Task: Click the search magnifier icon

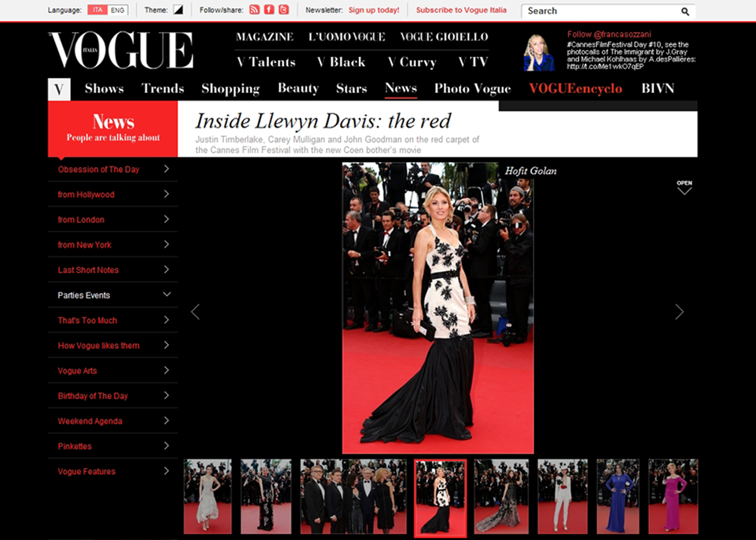Action: point(685,11)
